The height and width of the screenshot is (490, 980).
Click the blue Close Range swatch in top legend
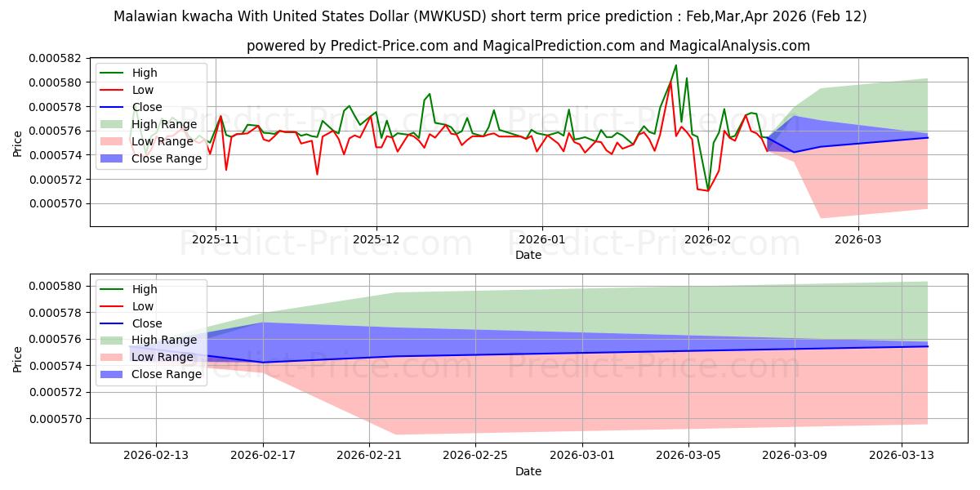point(112,158)
